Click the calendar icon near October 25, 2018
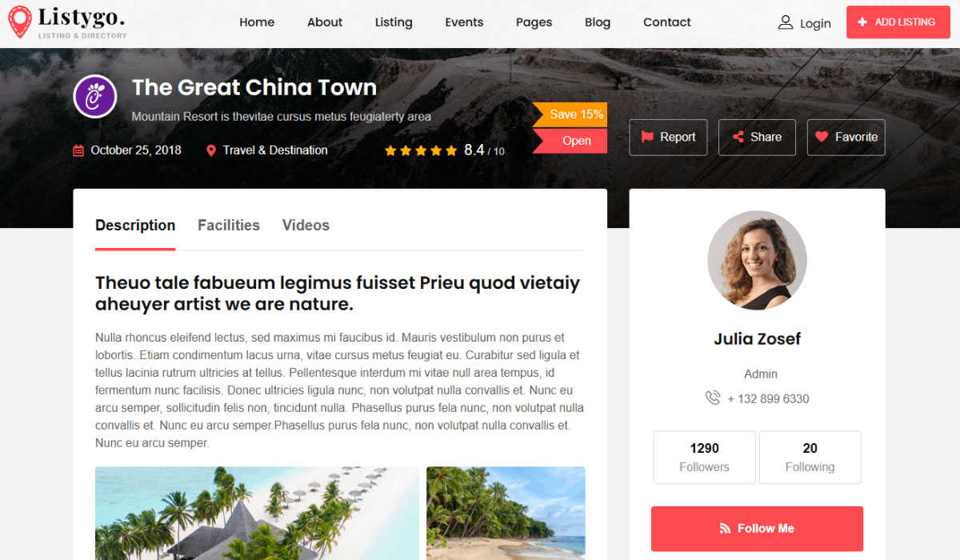960x560 pixels. tap(78, 150)
